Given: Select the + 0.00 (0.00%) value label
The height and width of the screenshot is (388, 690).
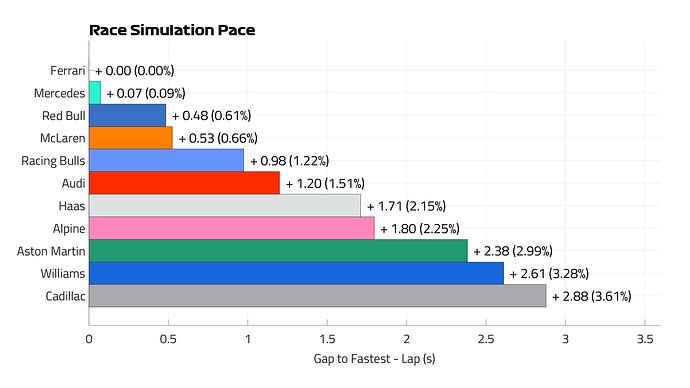Looking at the screenshot, I should click(135, 70).
